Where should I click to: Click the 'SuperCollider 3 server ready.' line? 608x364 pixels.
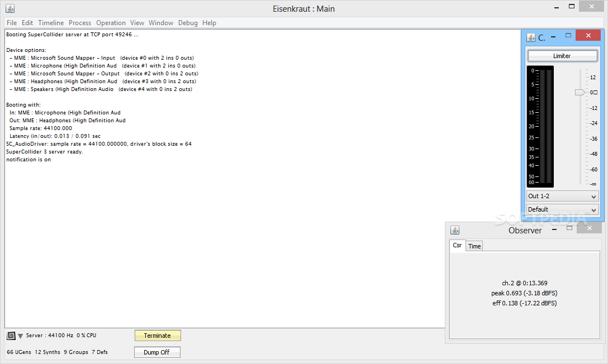coord(45,152)
